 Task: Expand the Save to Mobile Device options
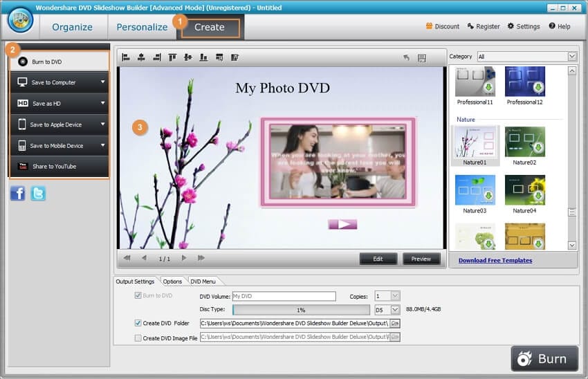(103, 145)
